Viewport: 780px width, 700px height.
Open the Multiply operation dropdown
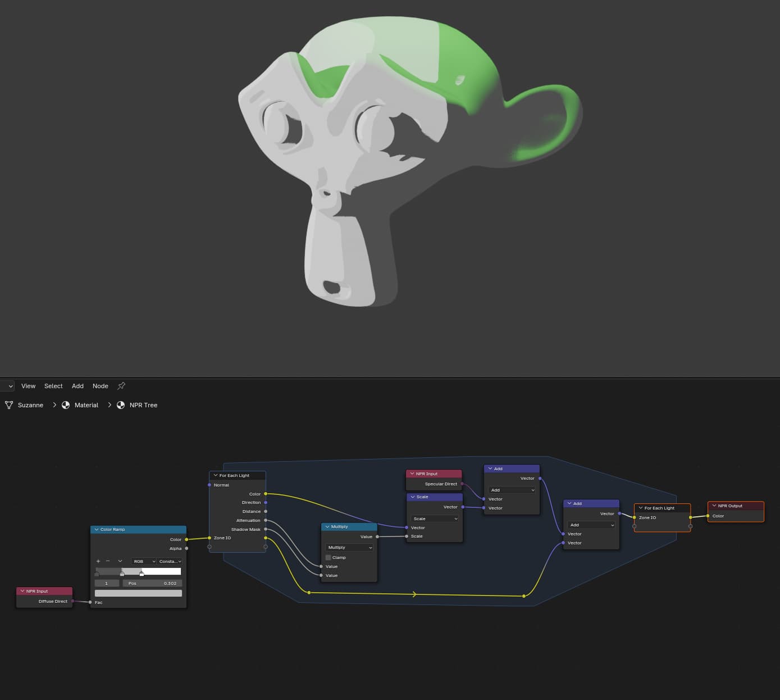pos(349,547)
